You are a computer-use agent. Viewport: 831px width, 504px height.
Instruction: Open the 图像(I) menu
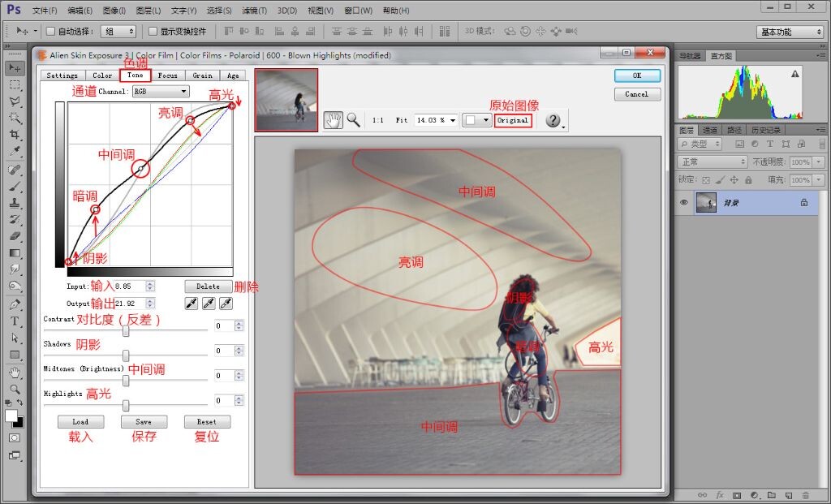coord(114,11)
